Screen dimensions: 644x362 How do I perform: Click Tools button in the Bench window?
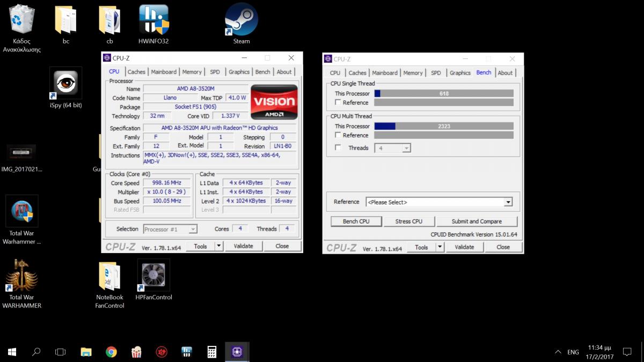click(x=422, y=247)
